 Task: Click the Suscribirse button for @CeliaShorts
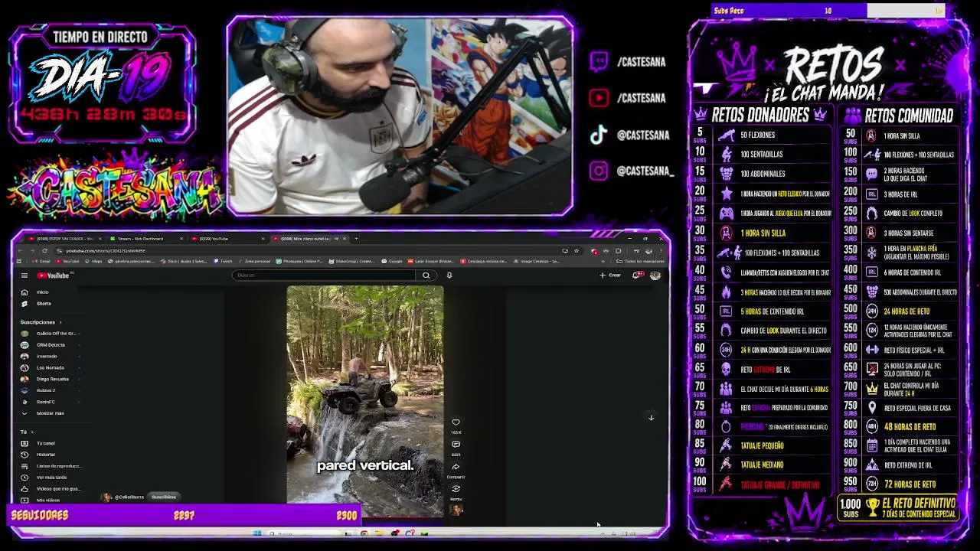tap(164, 497)
